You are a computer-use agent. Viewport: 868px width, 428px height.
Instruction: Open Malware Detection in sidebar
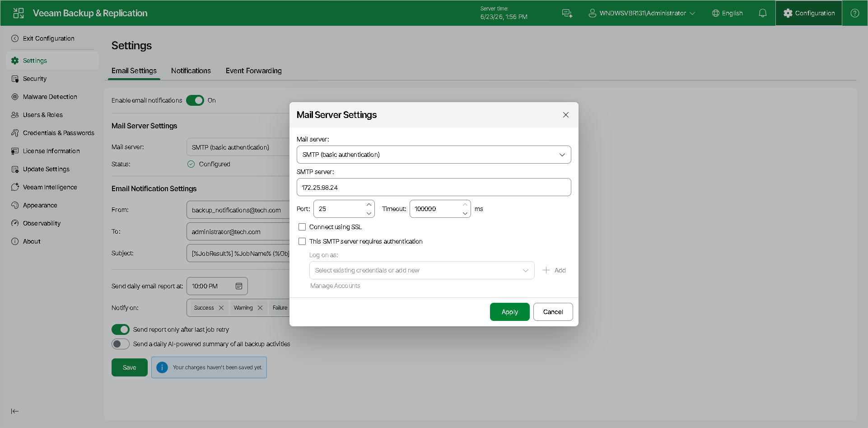(x=52, y=97)
